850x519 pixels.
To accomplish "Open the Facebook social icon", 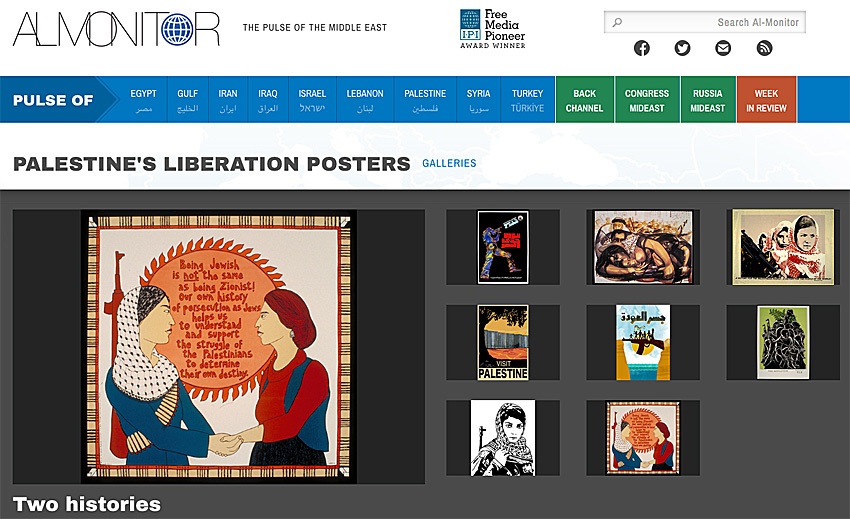I will 641,48.
